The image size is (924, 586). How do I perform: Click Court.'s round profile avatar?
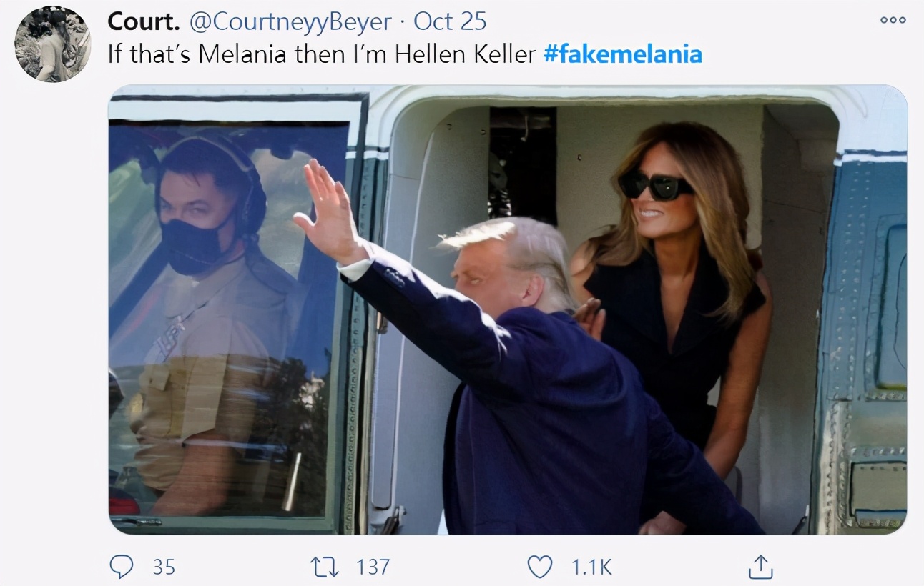[x=53, y=44]
